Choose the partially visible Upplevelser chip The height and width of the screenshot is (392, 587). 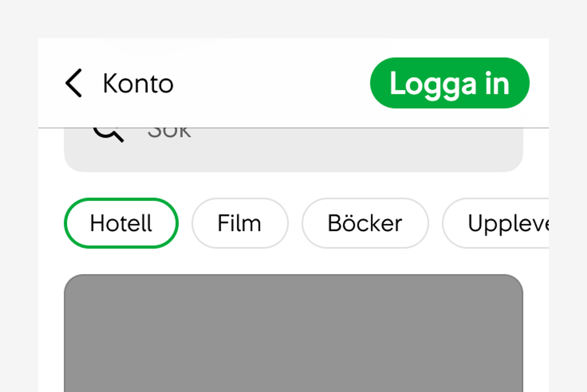tap(496, 223)
